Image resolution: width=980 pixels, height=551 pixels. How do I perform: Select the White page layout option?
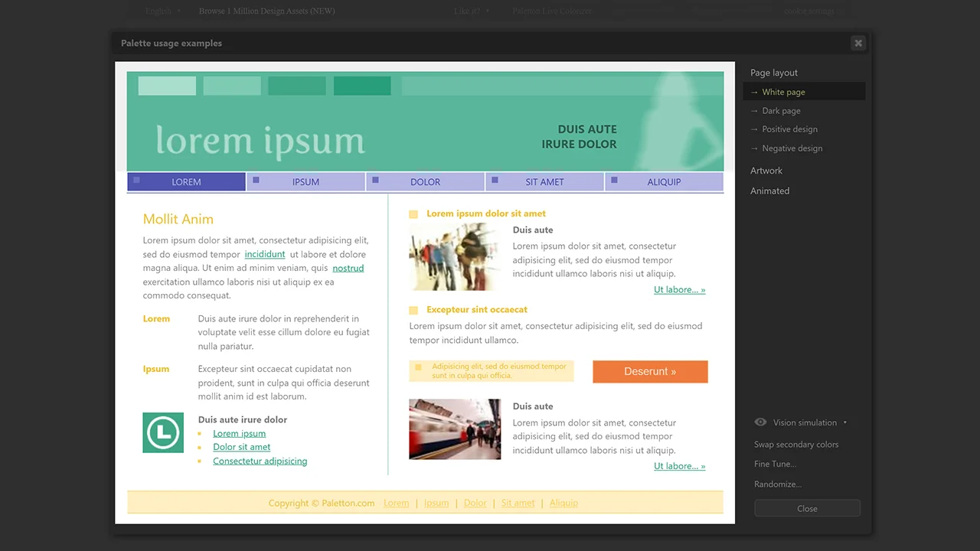(783, 92)
